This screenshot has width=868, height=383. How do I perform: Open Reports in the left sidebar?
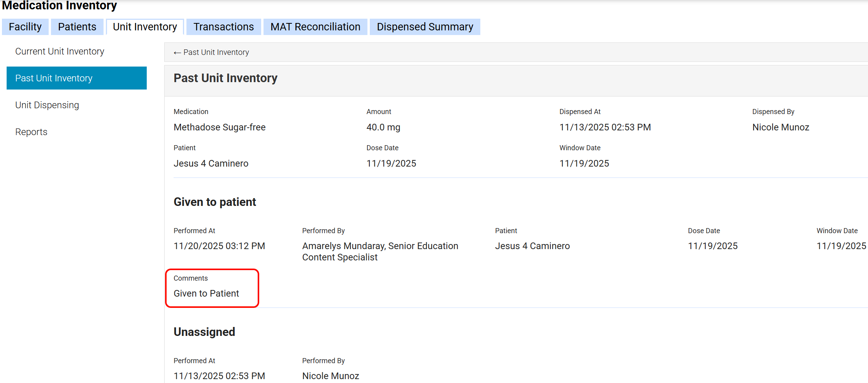pos(31,132)
